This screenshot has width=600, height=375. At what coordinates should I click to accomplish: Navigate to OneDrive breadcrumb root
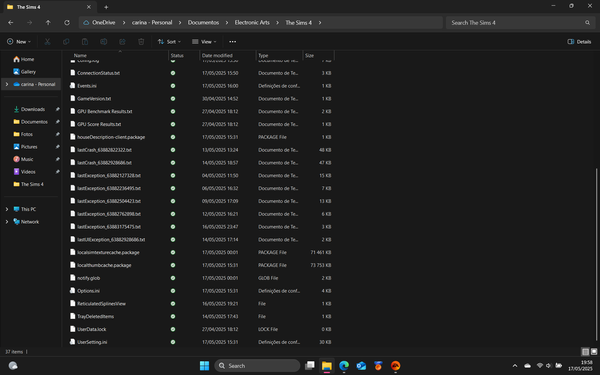(x=104, y=23)
